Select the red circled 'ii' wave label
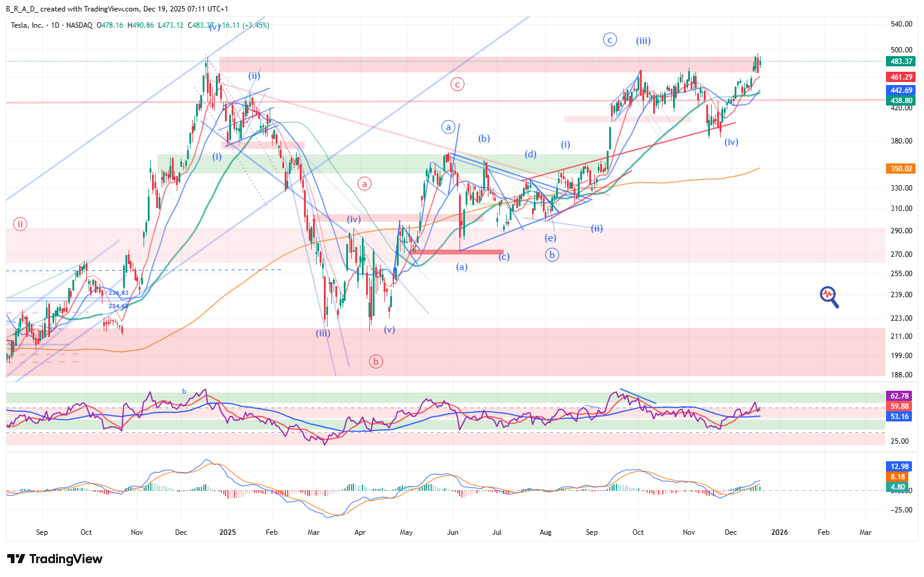This screenshot has width=924, height=577. [x=21, y=224]
